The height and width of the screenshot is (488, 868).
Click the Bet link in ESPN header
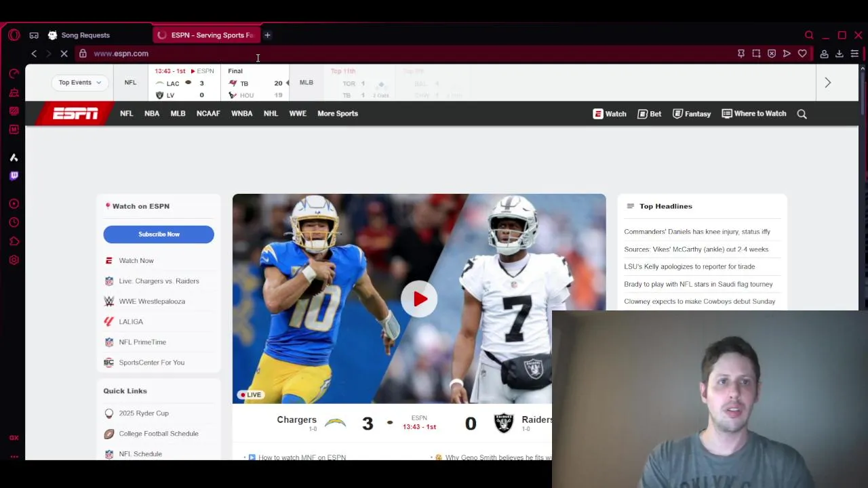pos(650,114)
